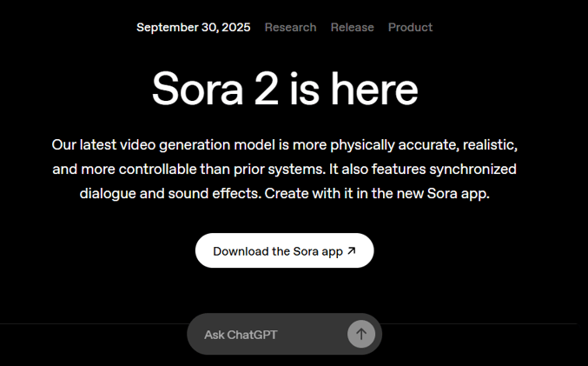This screenshot has height=366, width=588.
Task: Click the "new Sora app" phrase in the description
Action: (443, 194)
